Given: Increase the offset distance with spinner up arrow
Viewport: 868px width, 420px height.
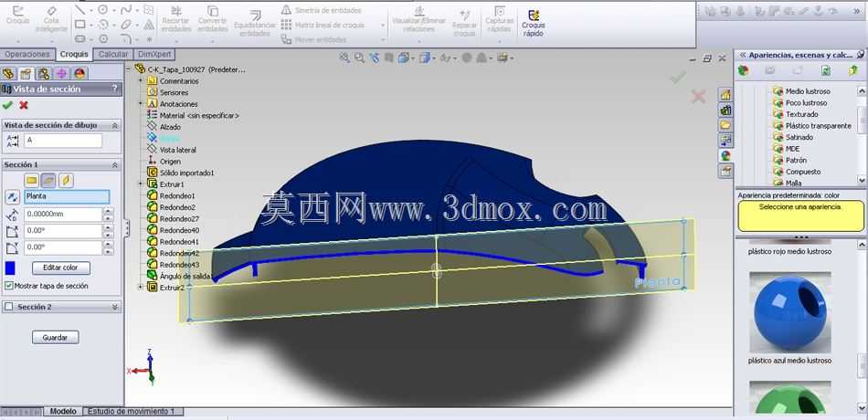Looking at the screenshot, I should (109, 211).
